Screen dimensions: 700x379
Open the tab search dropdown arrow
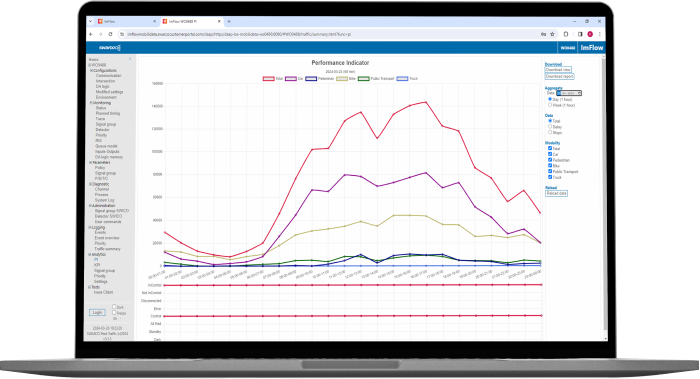(91, 21)
